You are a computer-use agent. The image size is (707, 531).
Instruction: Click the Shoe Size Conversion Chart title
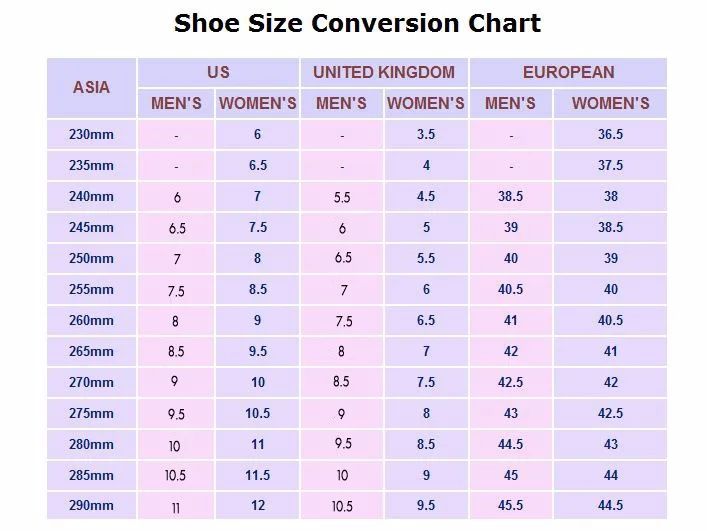point(357,24)
